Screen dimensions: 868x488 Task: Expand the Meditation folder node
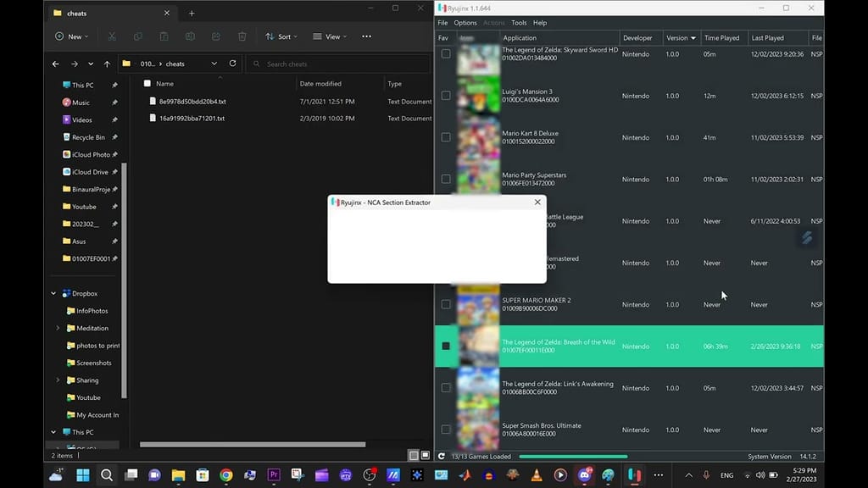58,328
